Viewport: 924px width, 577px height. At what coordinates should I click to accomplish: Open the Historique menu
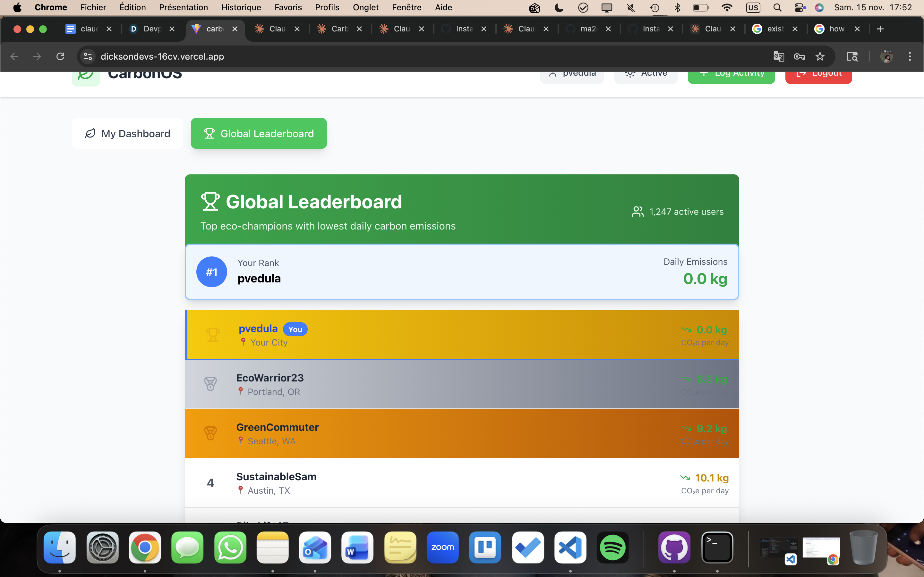(x=241, y=8)
